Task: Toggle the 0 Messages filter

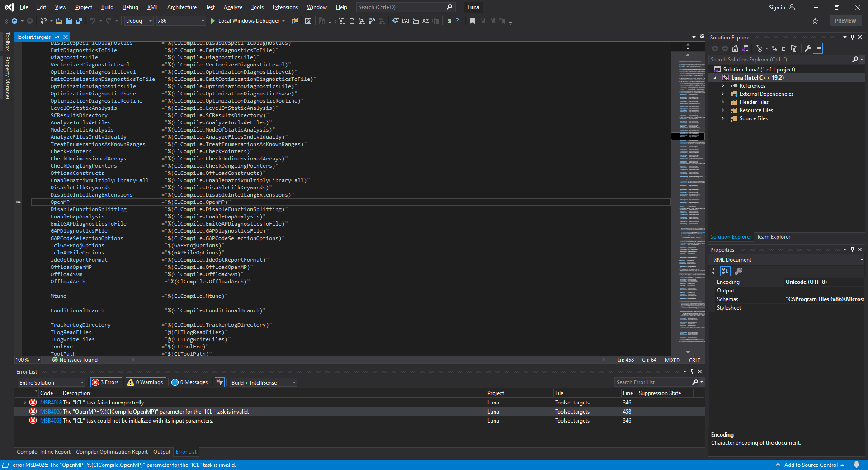Action: point(189,382)
